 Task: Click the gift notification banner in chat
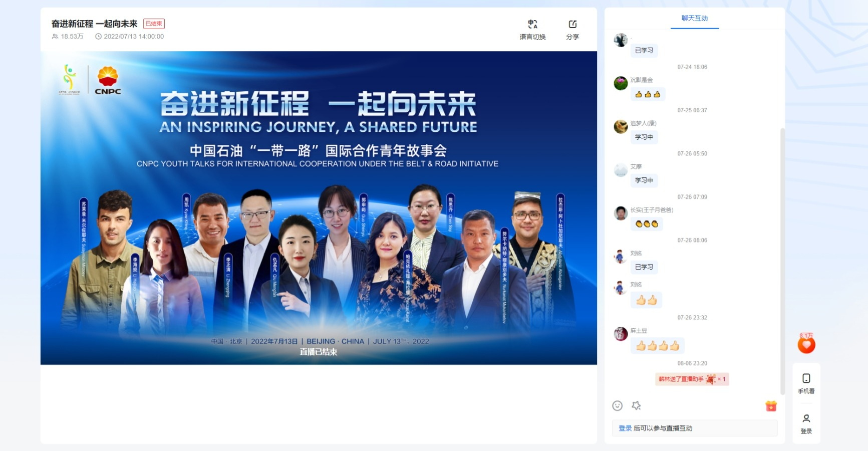[x=692, y=379]
